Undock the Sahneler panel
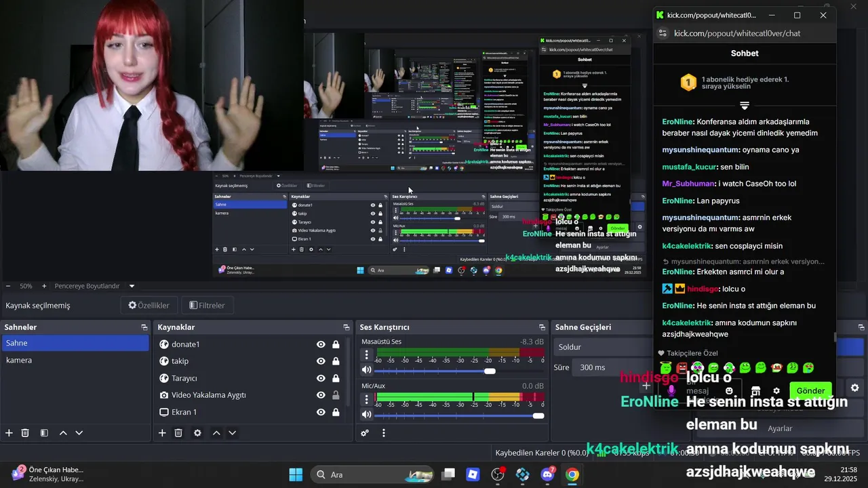Viewport: 868px width, 488px height. click(x=144, y=327)
